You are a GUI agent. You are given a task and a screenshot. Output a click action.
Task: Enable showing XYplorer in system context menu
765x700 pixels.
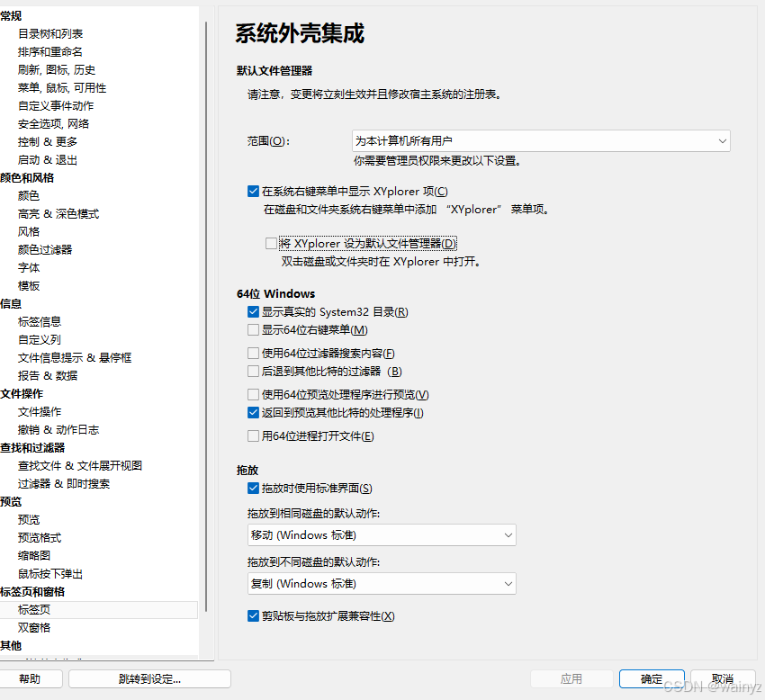point(253,192)
